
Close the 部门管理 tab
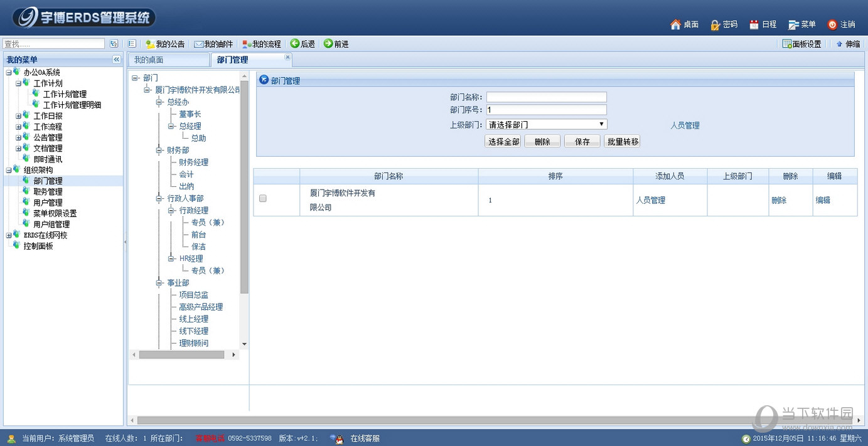point(287,56)
